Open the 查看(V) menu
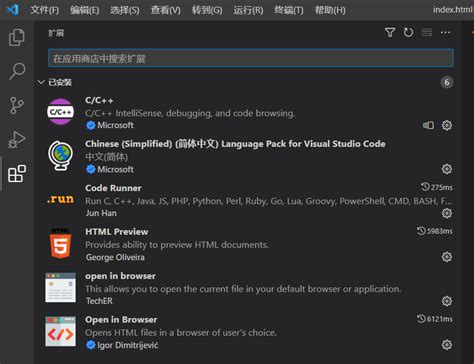This screenshot has height=364, width=474. (166, 10)
